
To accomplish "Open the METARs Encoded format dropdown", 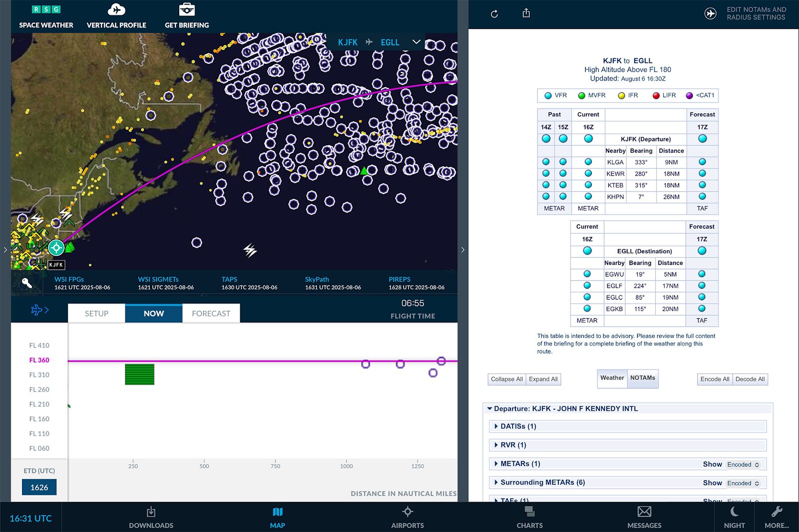I will [x=743, y=465].
